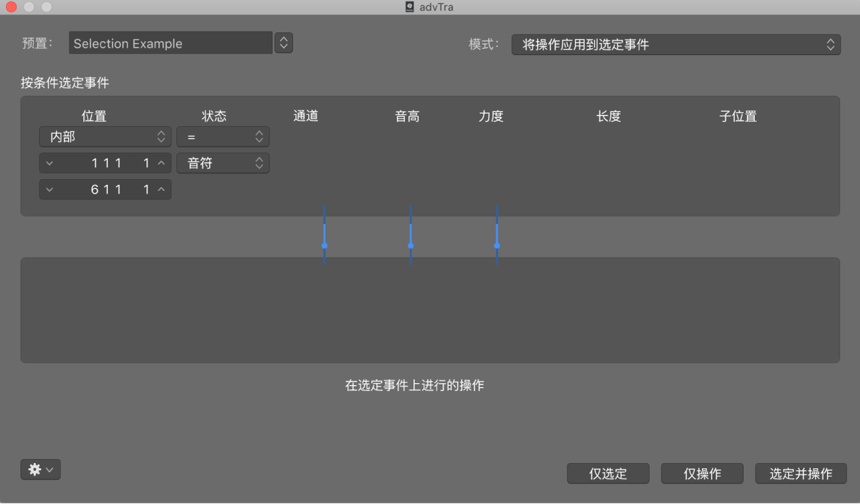
Task: Open the 内部 position condition dropdown
Action: [104, 137]
